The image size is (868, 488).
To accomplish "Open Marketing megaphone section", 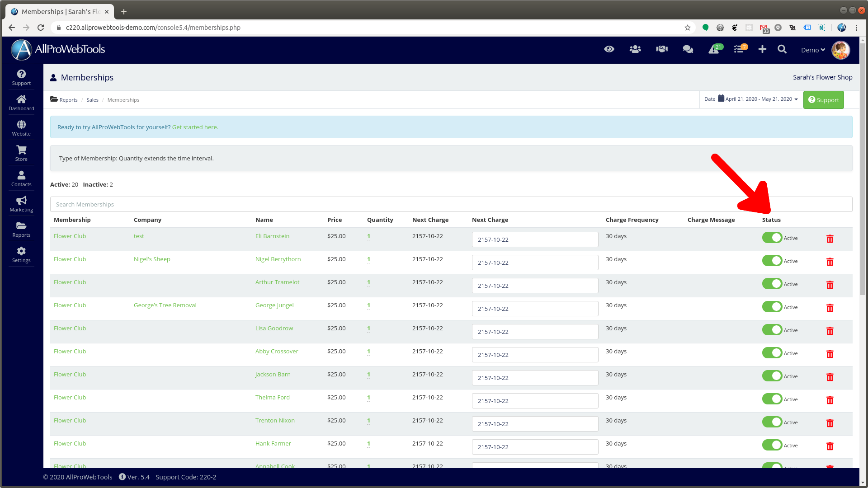I will pyautogui.click(x=21, y=204).
